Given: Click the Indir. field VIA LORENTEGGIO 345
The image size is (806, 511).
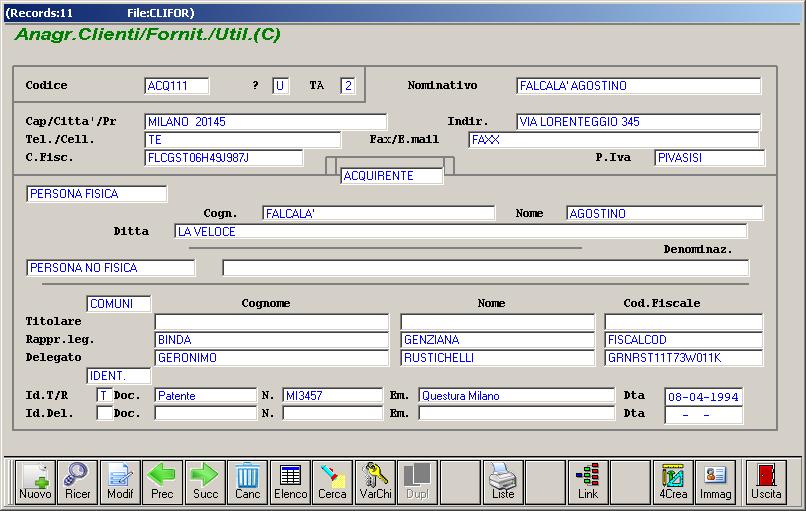Looking at the screenshot, I should (x=638, y=122).
